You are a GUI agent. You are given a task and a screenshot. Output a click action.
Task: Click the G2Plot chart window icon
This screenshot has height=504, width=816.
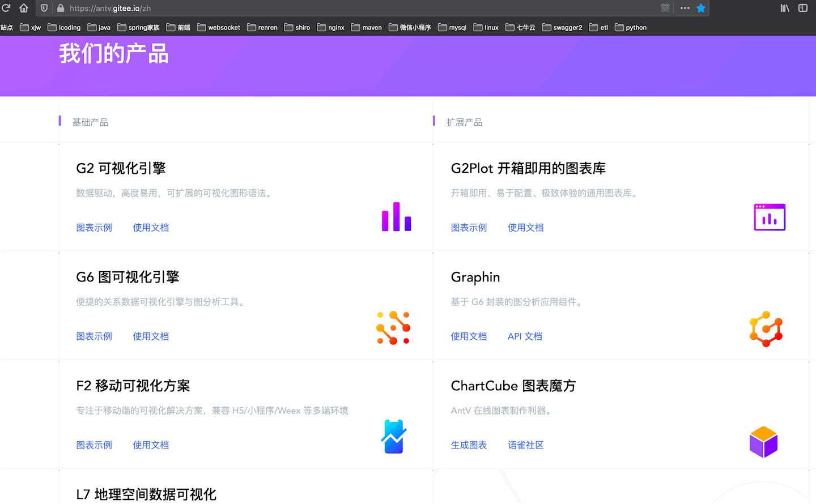tap(770, 217)
